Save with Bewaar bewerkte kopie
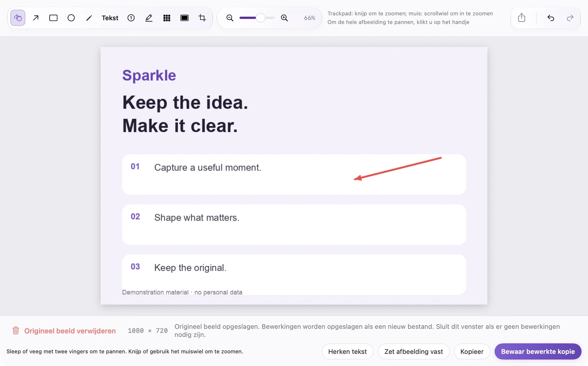Image resolution: width=588 pixels, height=366 pixels. 538,352
